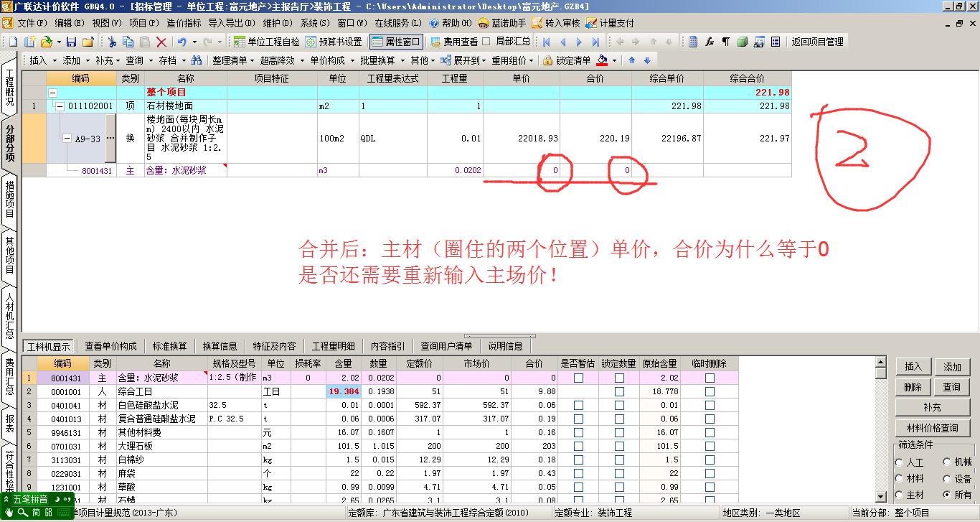Open the 插入 dropdown
The height and width of the screenshot is (522, 980).
[x=42, y=60]
